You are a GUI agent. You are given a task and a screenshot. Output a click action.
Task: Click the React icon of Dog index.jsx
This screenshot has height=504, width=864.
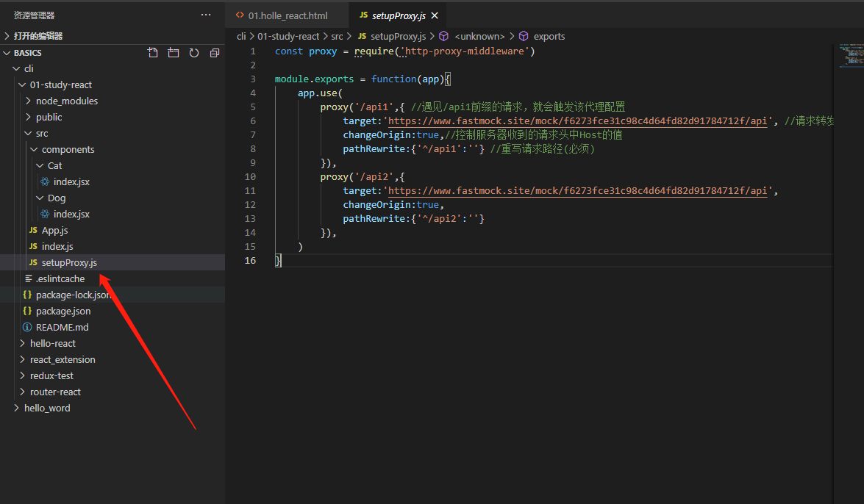point(45,215)
